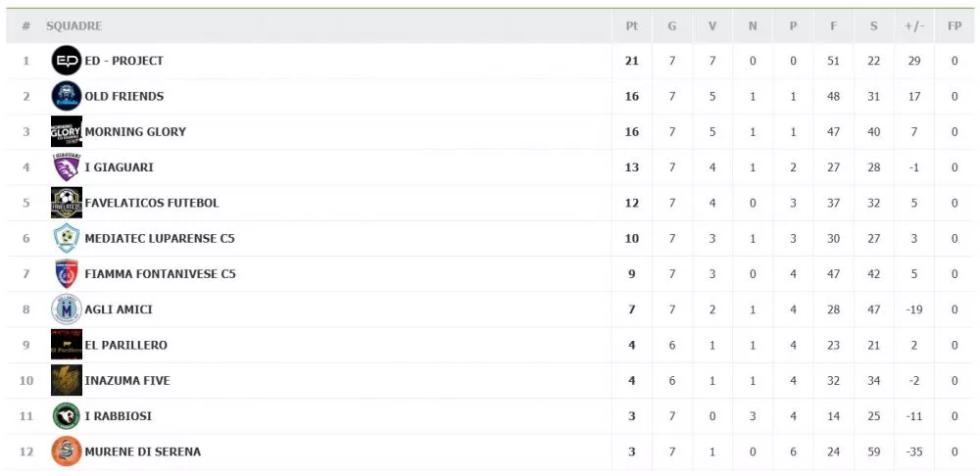The width and height of the screenshot is (980, 476).
Task: Select the INAZUMA FIVE team name
Action: point(127,380)
